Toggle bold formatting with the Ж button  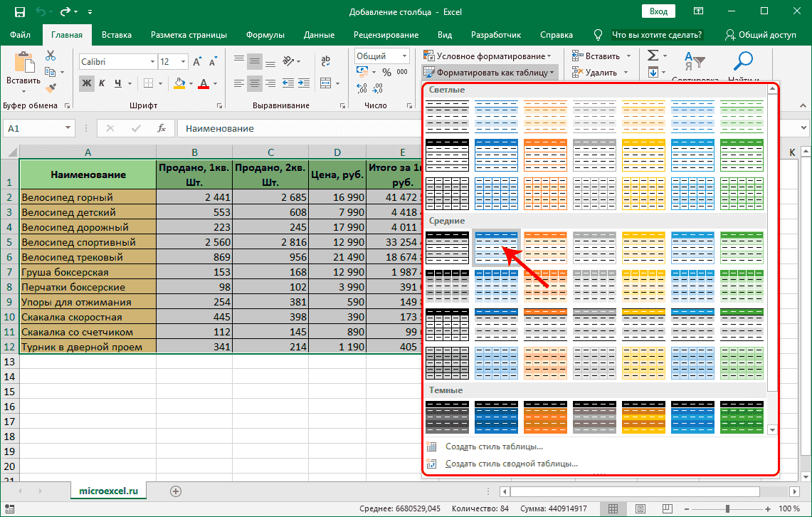tap(87, 82)
